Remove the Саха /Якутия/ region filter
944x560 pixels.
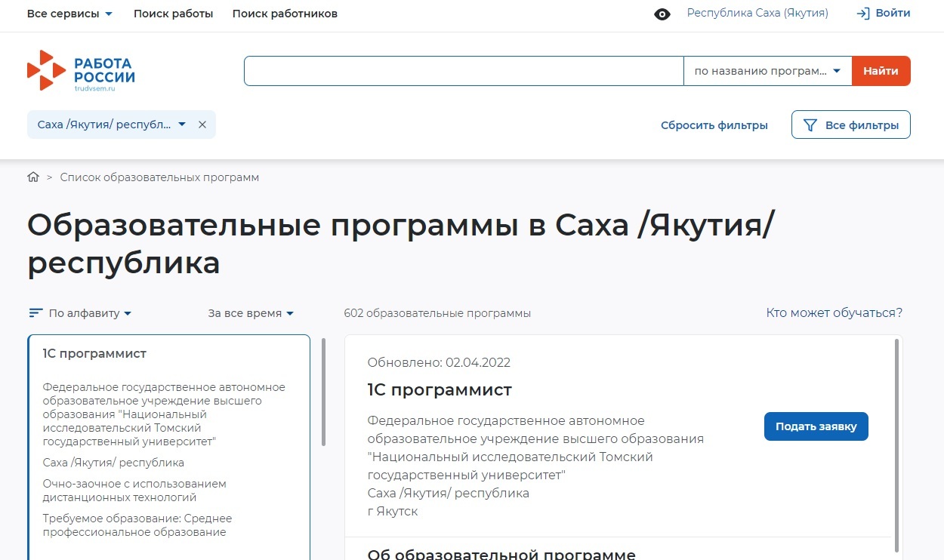[202, 125]
